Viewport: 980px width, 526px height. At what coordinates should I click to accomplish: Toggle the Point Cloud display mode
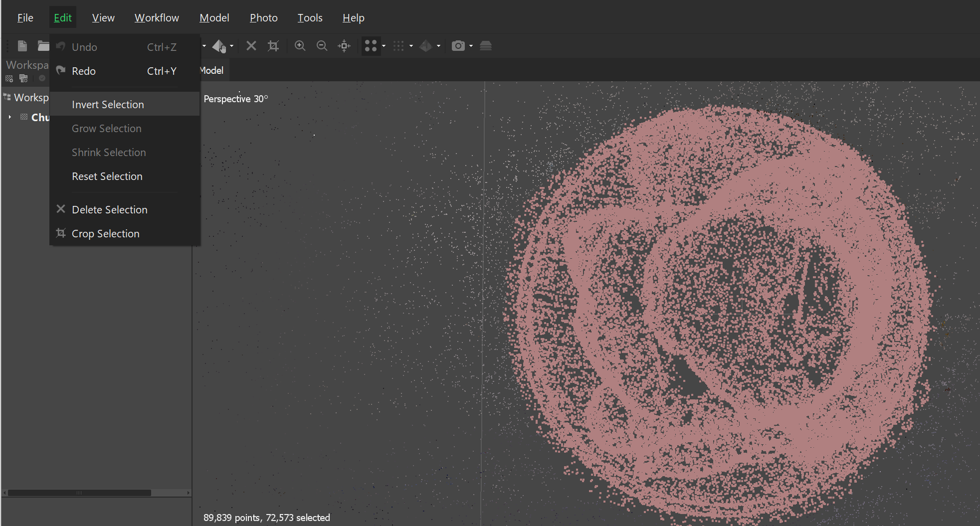click(x=371, y=46)
